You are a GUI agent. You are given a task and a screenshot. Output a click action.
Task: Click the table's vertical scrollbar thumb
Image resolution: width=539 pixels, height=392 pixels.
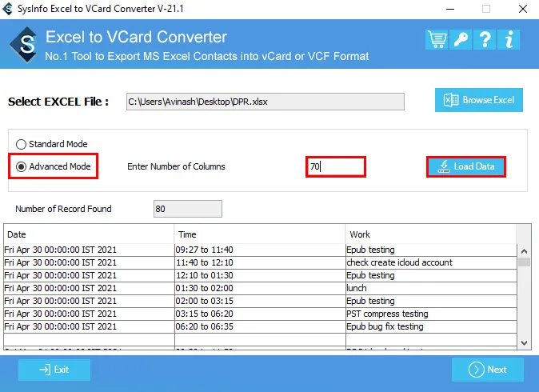525,262
